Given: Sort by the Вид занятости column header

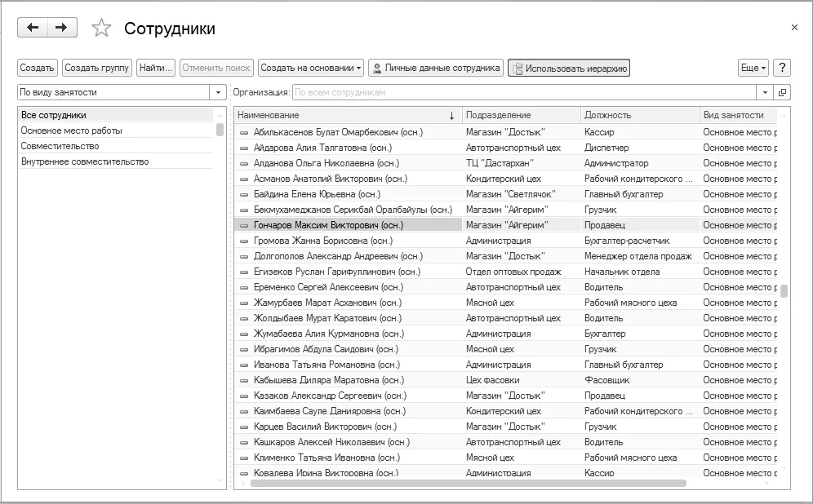Looking at the screenshot, I should point(739,115).
